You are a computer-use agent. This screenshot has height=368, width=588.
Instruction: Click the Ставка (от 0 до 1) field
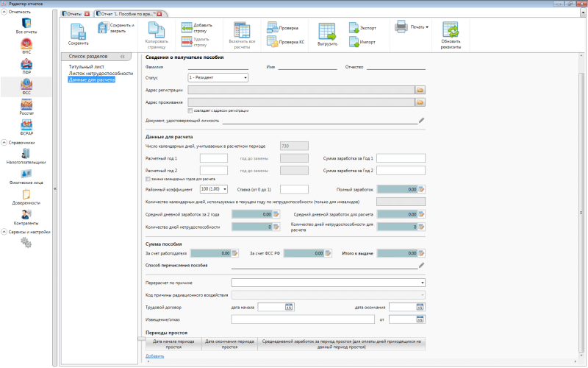pyautogui.click(x=295, y=189)
